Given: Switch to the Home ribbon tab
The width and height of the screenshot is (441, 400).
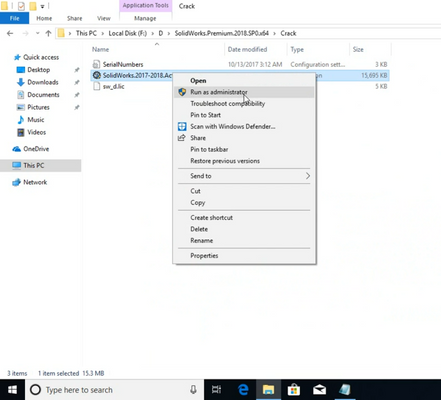Looking at the screenshot, I should [x=44, y=18].
